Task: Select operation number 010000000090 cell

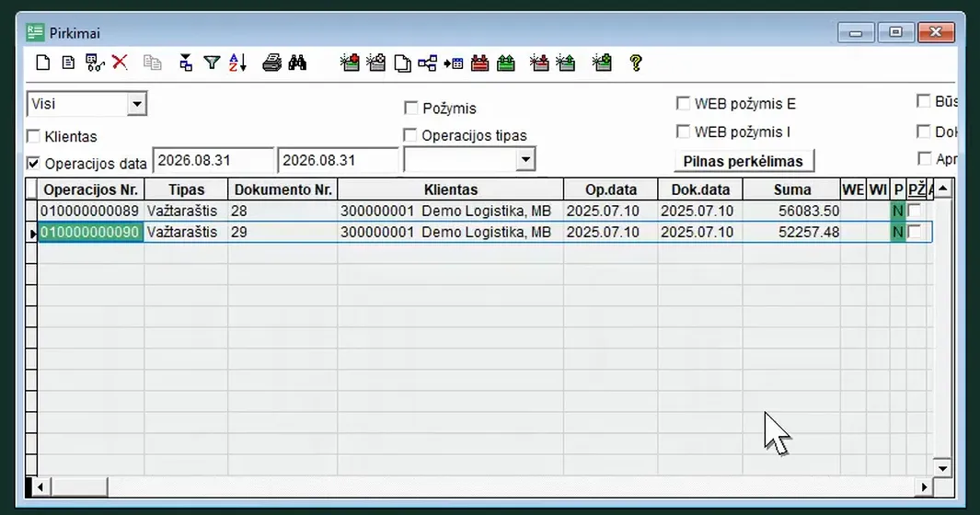Action: 90,232
